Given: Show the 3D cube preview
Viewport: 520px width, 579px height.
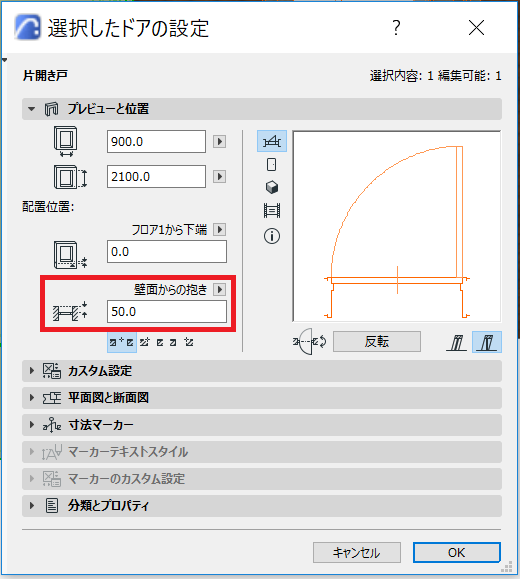Looking at the screenshot, I should click(272, 187).
